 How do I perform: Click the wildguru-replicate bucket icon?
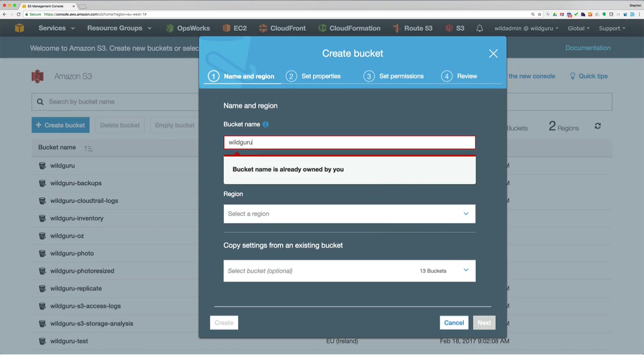point(42,289)
